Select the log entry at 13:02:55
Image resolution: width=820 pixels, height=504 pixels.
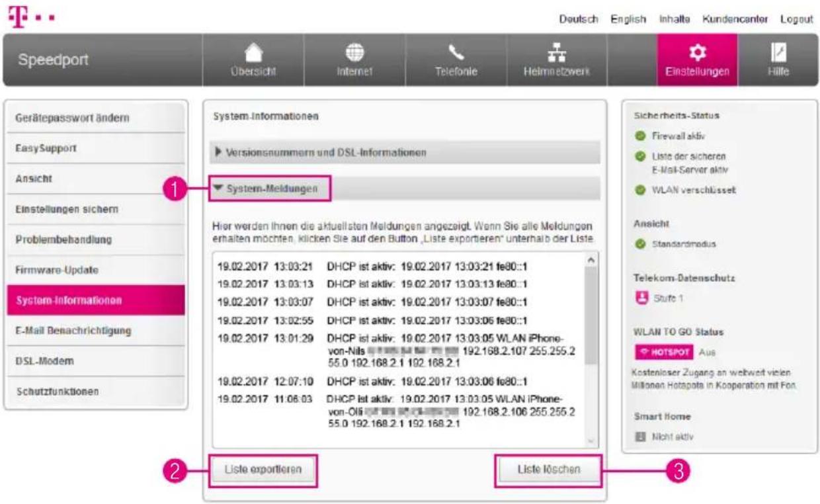pos(372,321)
